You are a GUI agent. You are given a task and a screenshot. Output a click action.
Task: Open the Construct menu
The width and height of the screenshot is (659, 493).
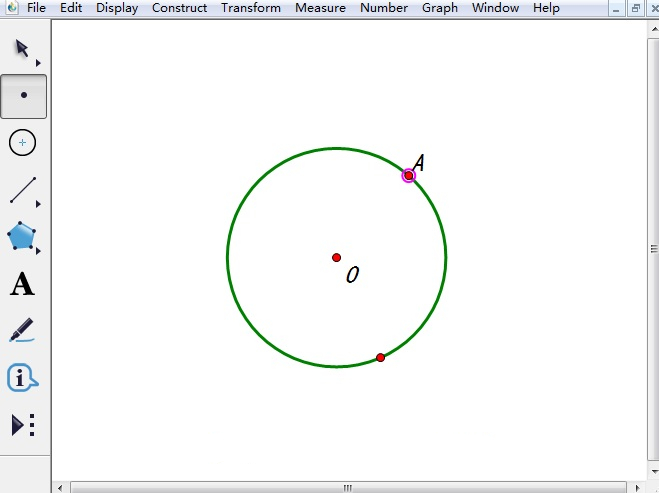[179, 8]
